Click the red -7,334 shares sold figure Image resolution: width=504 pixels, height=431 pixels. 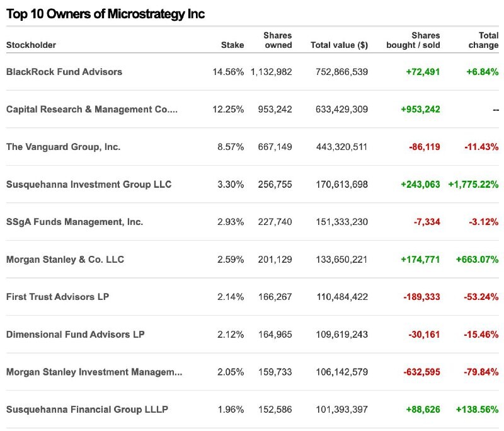click(x=427, y=222)
